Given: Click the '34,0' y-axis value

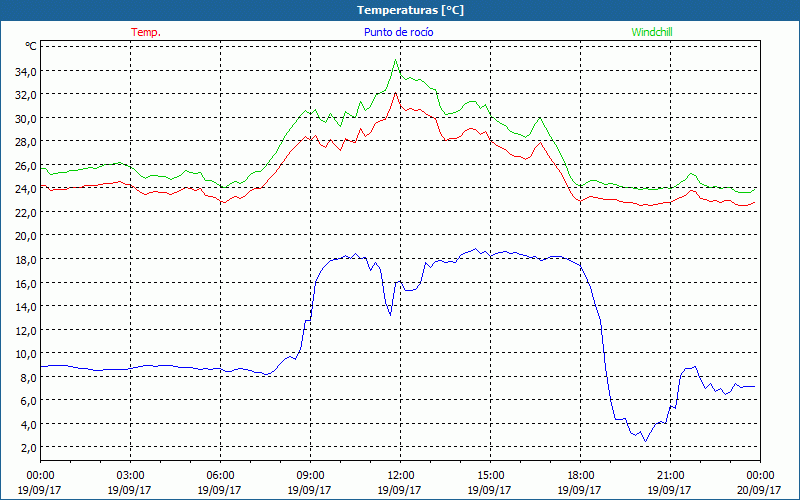Looking at the screenshot, I should coord(26,71).
